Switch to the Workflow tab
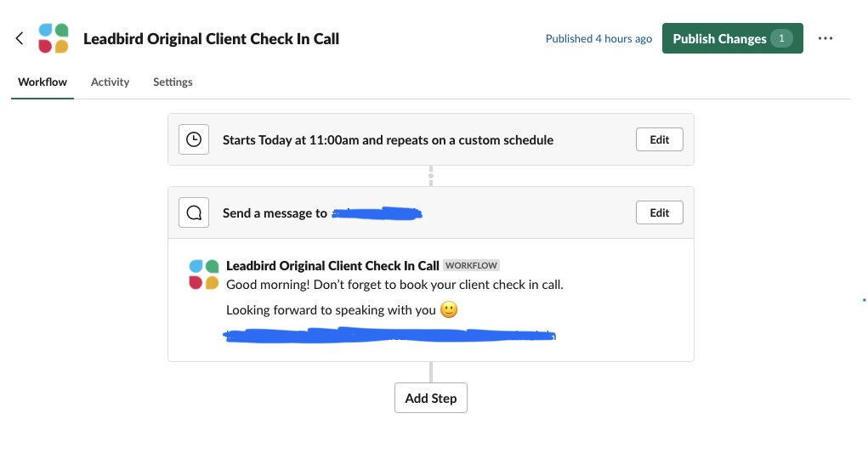This screenshot has width=868, height=470. (x=42, y=82)
